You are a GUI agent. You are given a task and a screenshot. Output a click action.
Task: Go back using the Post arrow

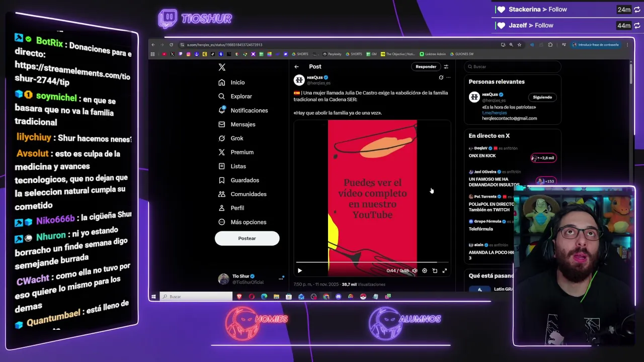(x=297, y=66)
